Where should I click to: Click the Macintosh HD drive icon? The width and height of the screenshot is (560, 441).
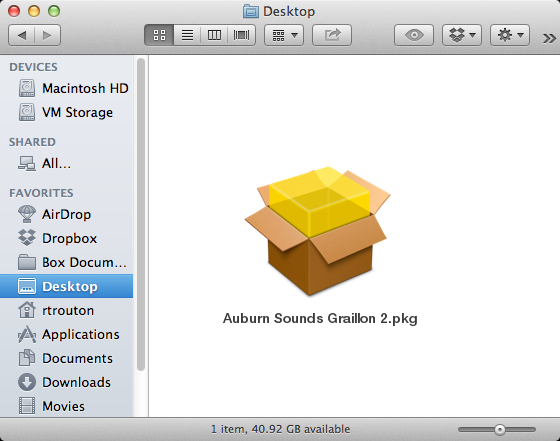(27, 88)
